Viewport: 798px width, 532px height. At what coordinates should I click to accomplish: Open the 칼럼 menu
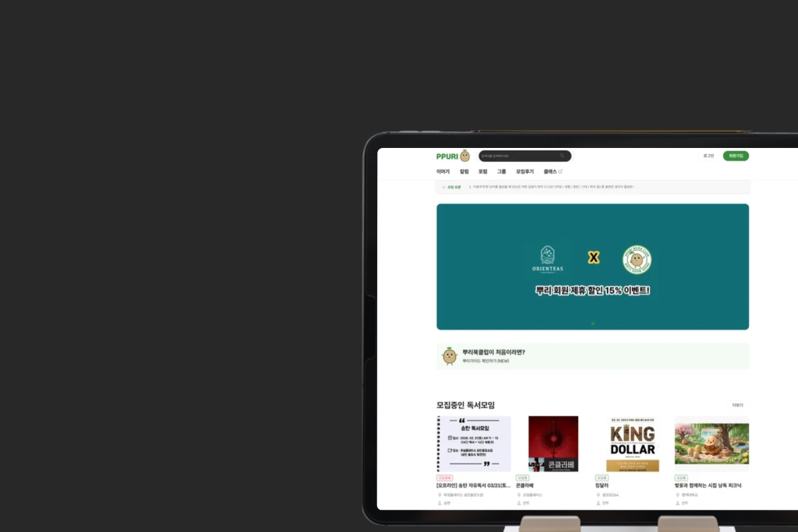(464, 171)
